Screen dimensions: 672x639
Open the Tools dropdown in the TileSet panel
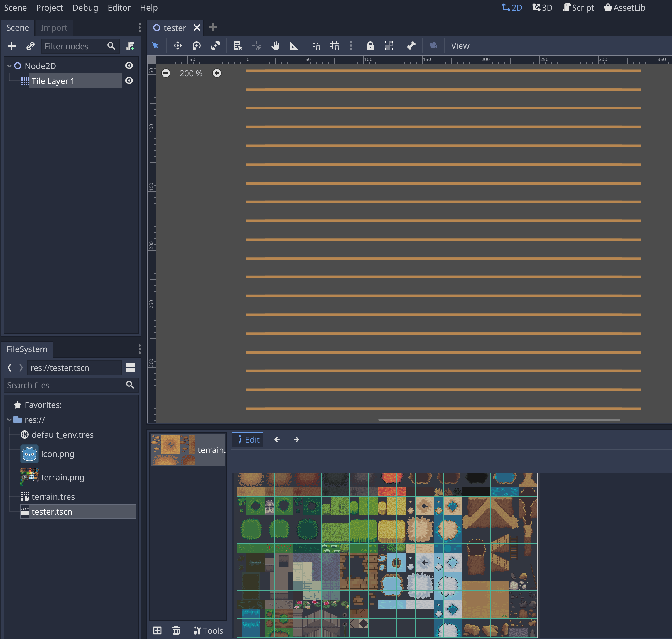(x=208, y=630)
